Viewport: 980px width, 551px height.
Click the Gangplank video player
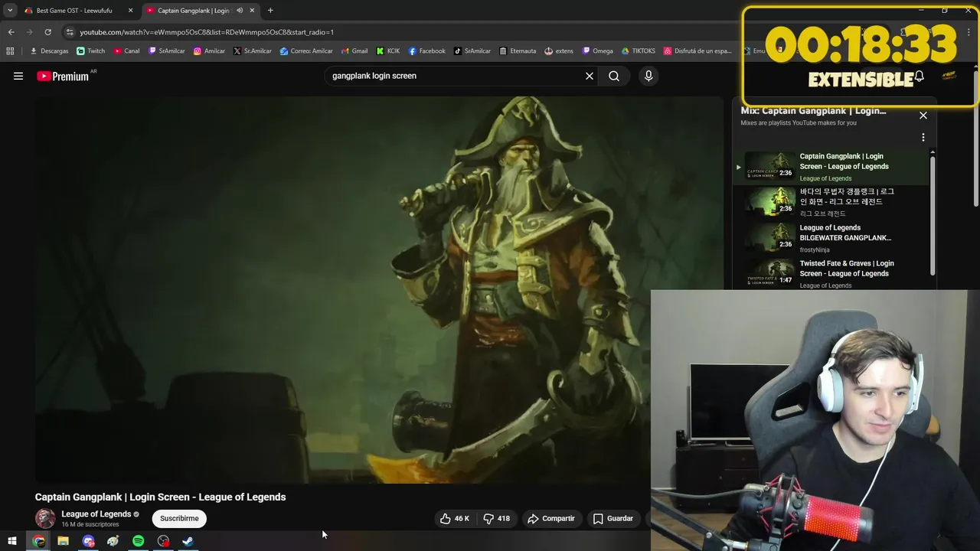pyautogui.click(x=379, y=289)
